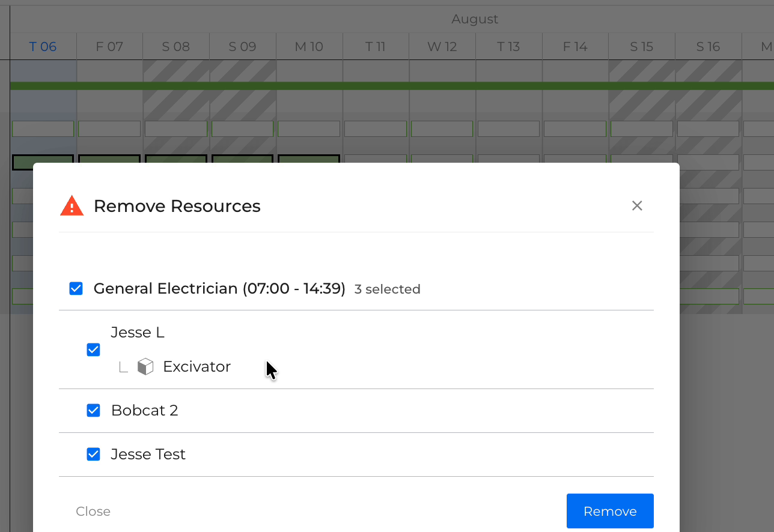The height and width of the screenshot is (532, 774).
Task: Click the Jesse Test resource name
Action: [x=148, y=455]
